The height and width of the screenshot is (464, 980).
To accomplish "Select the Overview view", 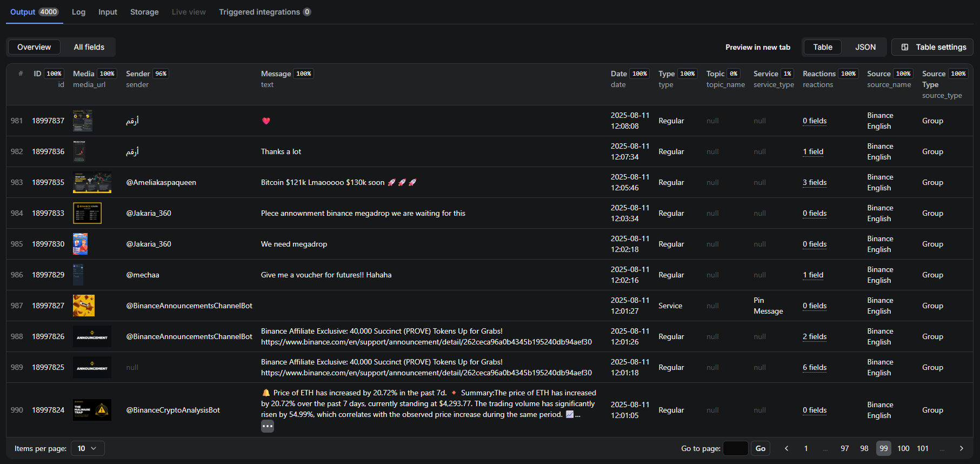I will pyautogui.click(x=34, y=47).
